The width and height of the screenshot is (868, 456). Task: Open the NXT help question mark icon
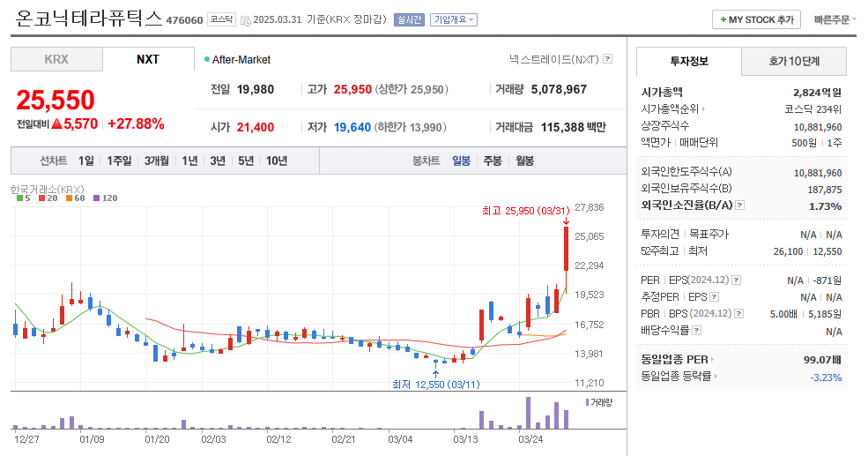tap(607, 59)
